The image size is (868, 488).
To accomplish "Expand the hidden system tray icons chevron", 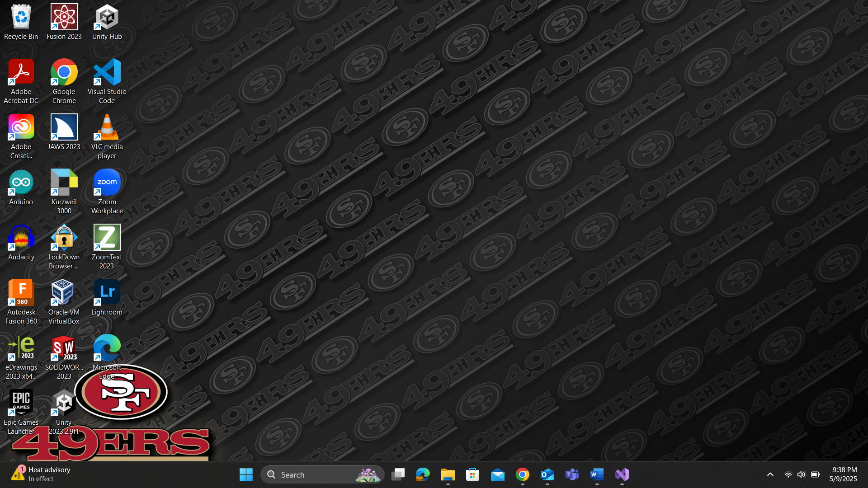I will (770, 474).
